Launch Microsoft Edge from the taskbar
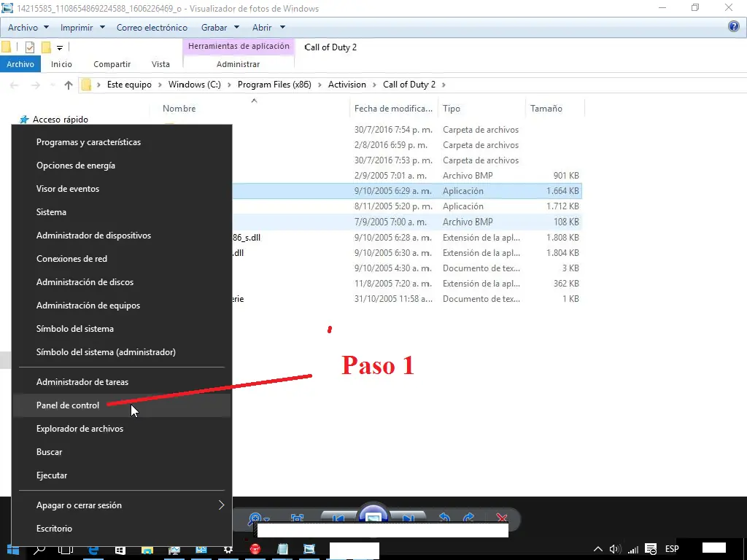The image size is (747, 560). tap(93, 550)
